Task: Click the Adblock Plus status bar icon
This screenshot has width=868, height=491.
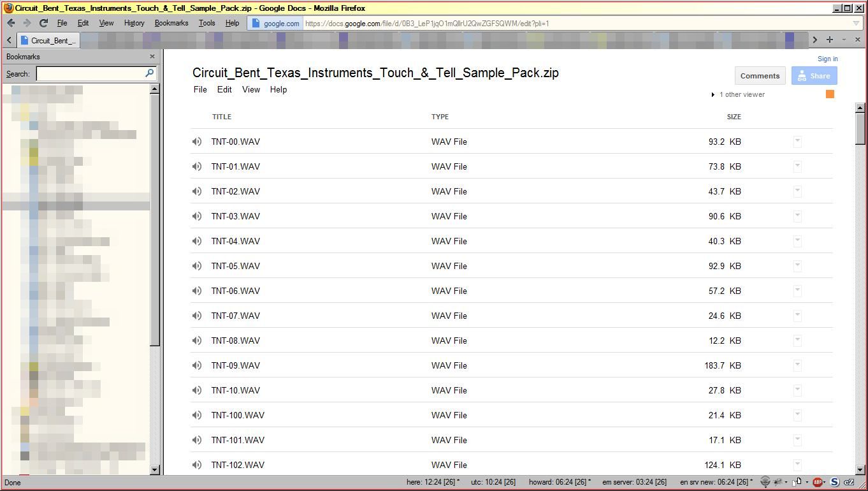Action: [x=818, y=482]
